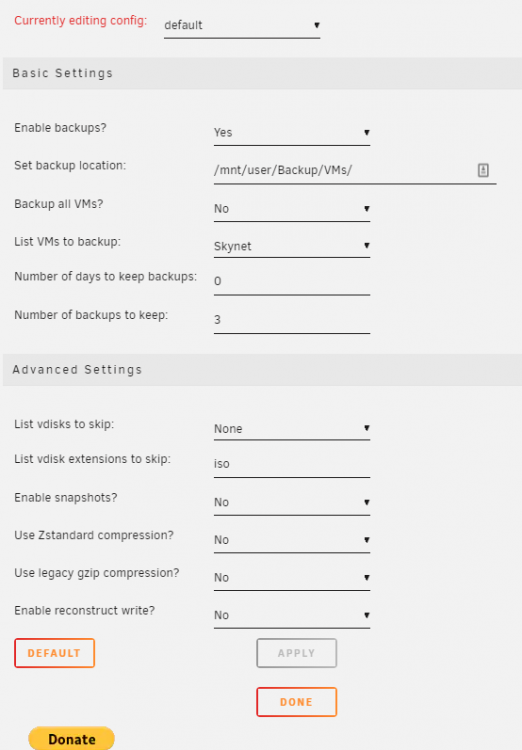Open the Backup all VMs dropdown
The image size is (522, 750).
[291, 209]
